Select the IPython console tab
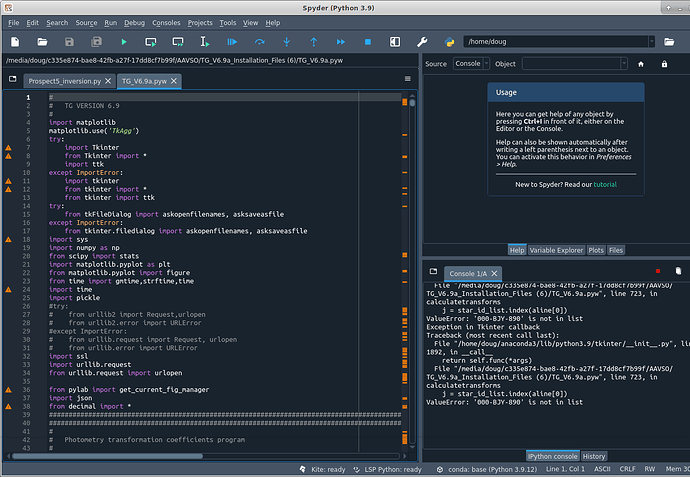 553,456
